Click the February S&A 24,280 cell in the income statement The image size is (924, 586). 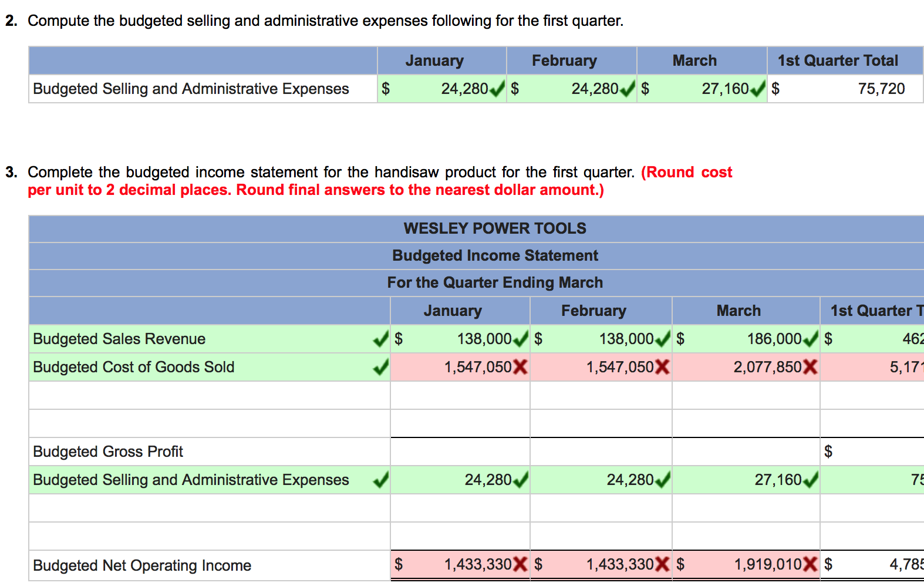(601, 480)
